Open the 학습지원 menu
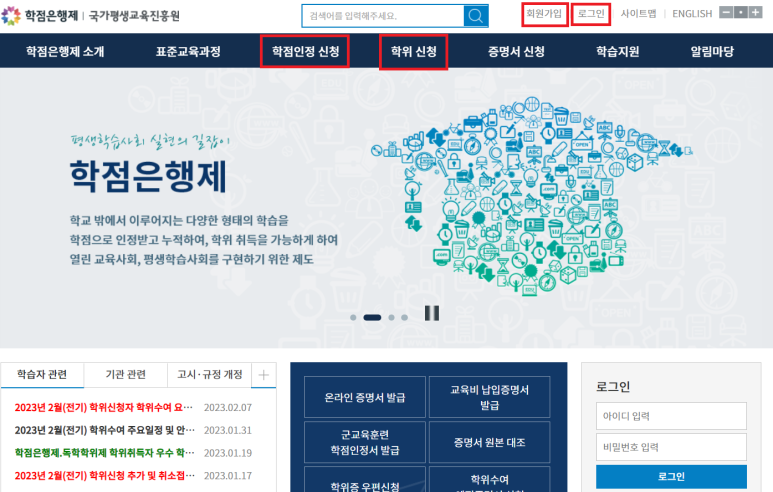The image size is (773, 492). pyautogui.click(x=618, y=51)
